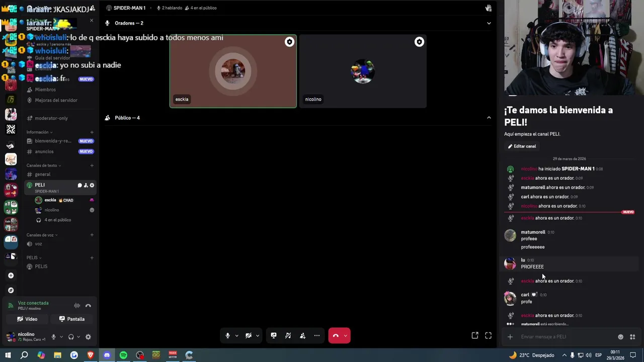Viewport: 644px width, 362px height.
Task: Open Miembros in the sidebar
Action: click(x=59, y=89)
